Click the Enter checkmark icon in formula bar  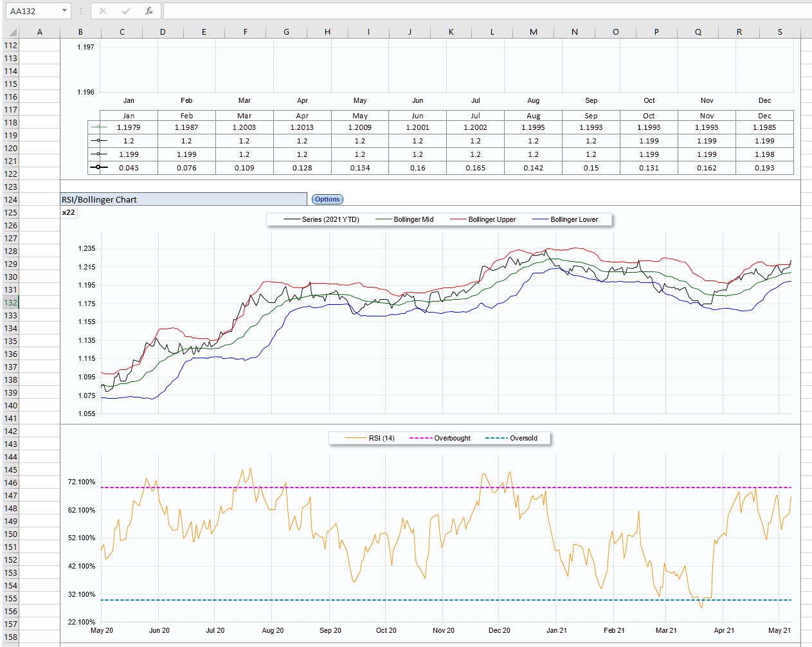(x=126, y=11)
